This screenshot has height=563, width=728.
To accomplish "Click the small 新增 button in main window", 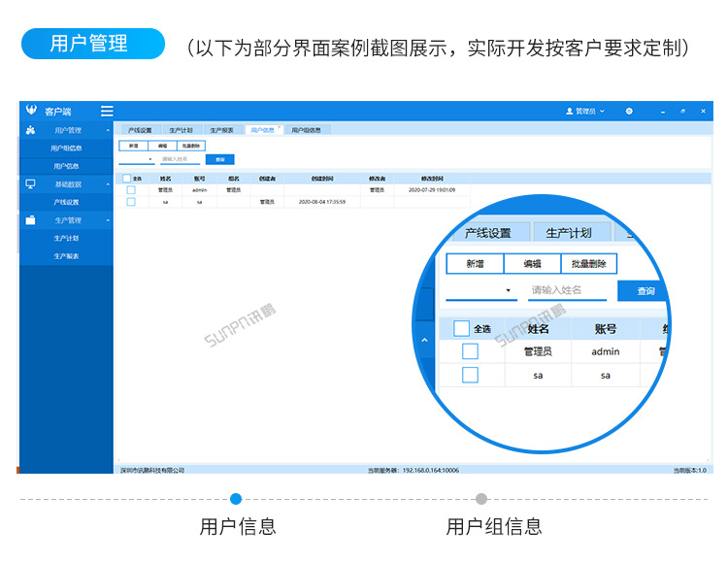I will pos(133,146).
